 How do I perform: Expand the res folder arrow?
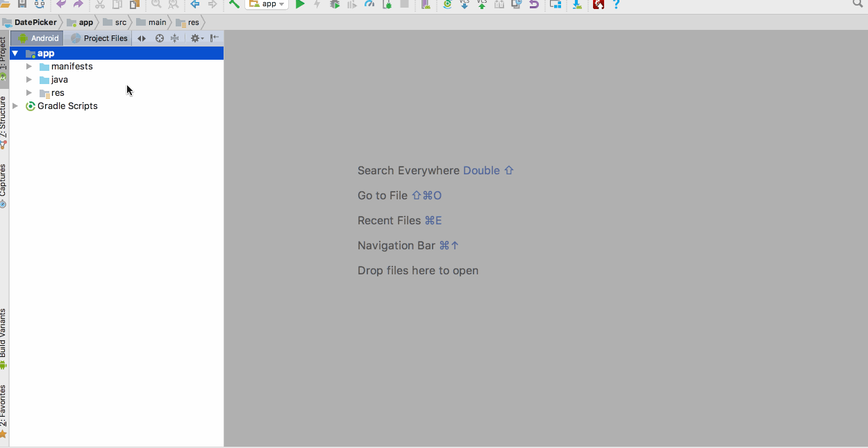[x=29, y=93]
